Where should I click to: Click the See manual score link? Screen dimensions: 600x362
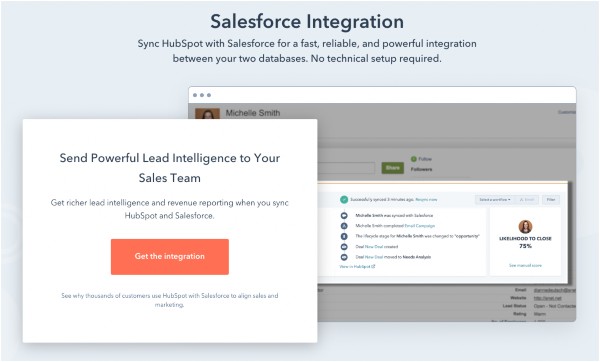[x=525, y=266]
